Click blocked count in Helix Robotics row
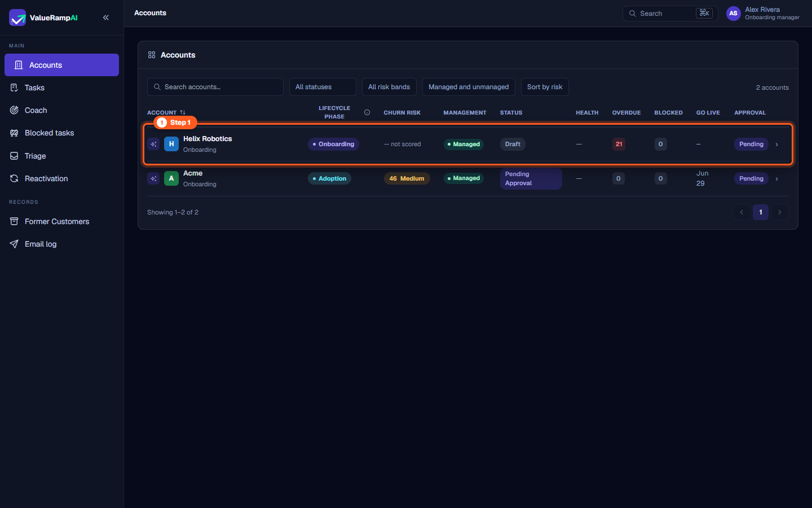Image resolution: width=812 pixels, height=508 pixels. [x=660, y=144]
